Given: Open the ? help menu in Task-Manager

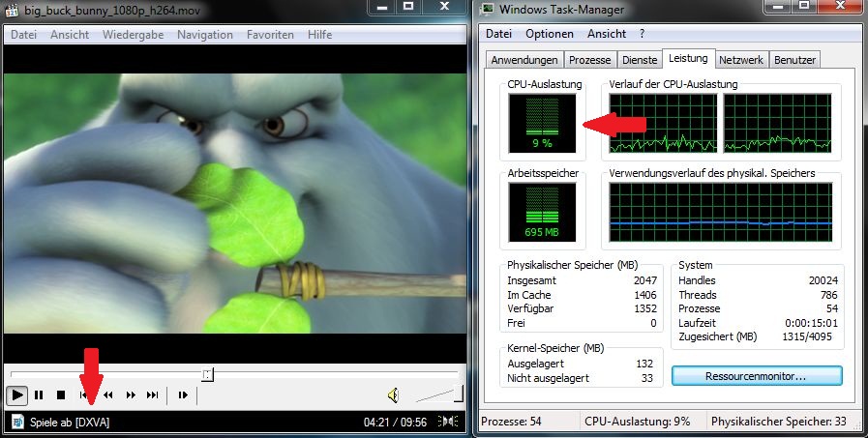Looking at the screenshot, I should [x=642, y=34].
